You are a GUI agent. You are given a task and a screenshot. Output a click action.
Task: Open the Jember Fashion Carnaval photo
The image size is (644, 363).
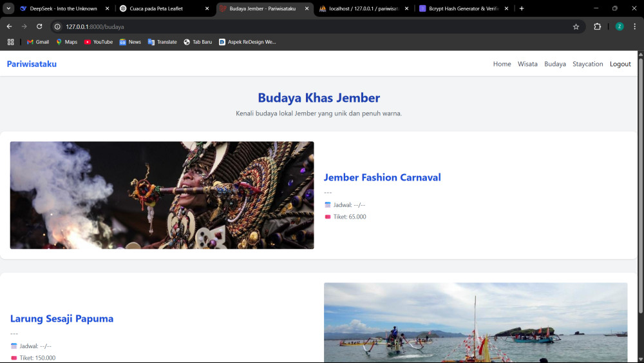[x=162, y=195]
